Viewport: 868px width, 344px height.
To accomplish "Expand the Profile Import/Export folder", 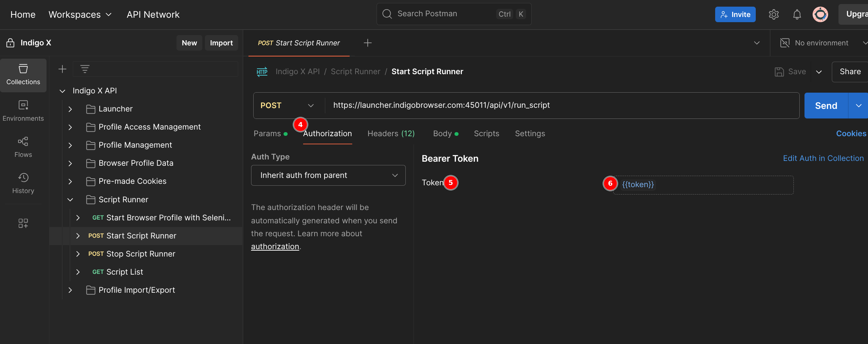I will (x=70, y=290).
